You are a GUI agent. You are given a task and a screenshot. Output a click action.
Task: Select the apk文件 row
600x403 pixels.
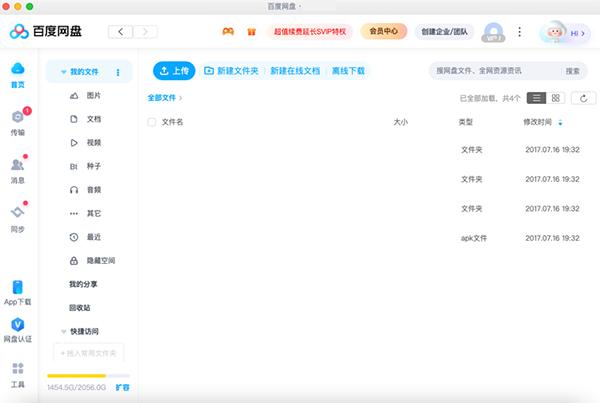367,238
